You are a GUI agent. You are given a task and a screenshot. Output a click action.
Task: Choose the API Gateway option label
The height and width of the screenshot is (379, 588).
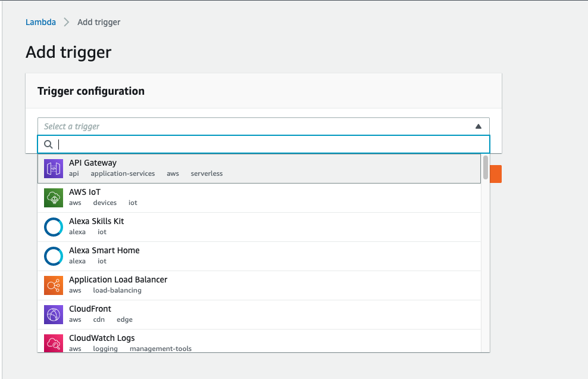[93, 163]
